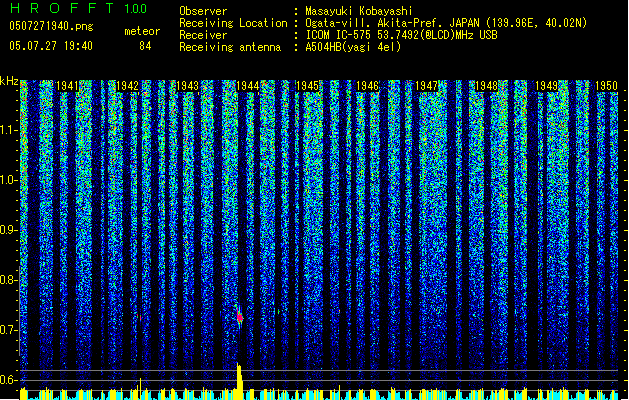The width and height of the screenshot is (629, 400).
Task: Click the 0.7 frequency axis label
Action: pos(9,330)
